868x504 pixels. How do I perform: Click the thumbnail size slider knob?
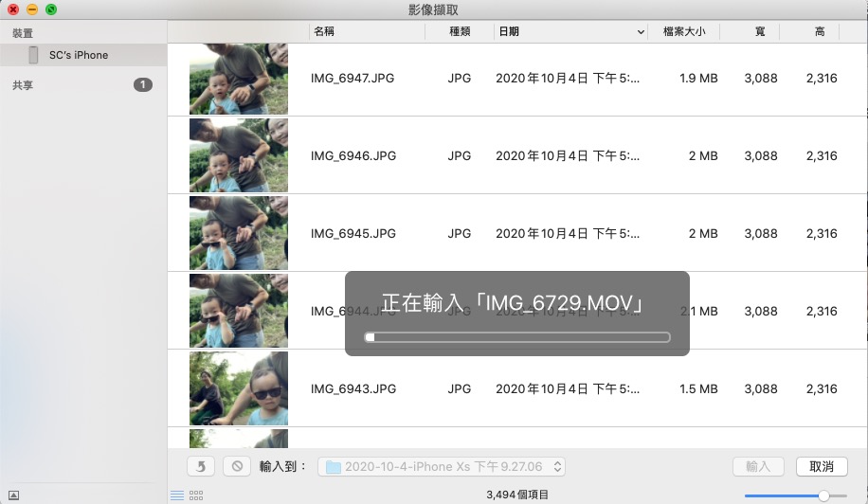[823, 495]
